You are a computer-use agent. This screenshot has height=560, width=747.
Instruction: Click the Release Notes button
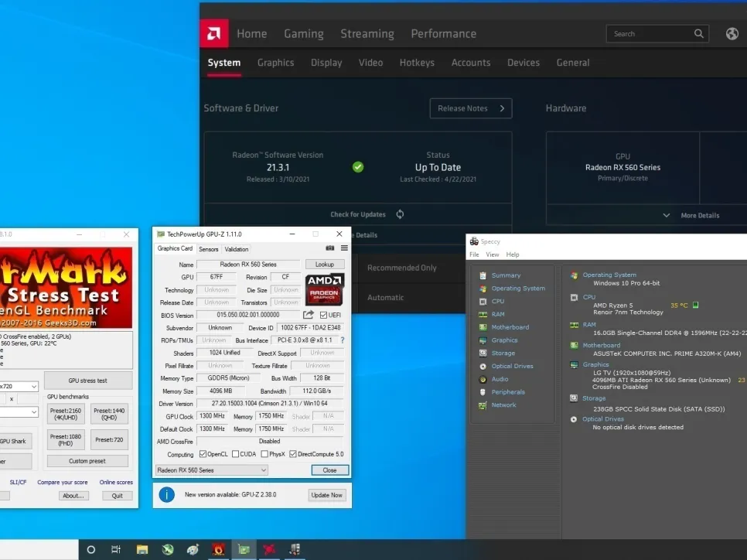471,108
